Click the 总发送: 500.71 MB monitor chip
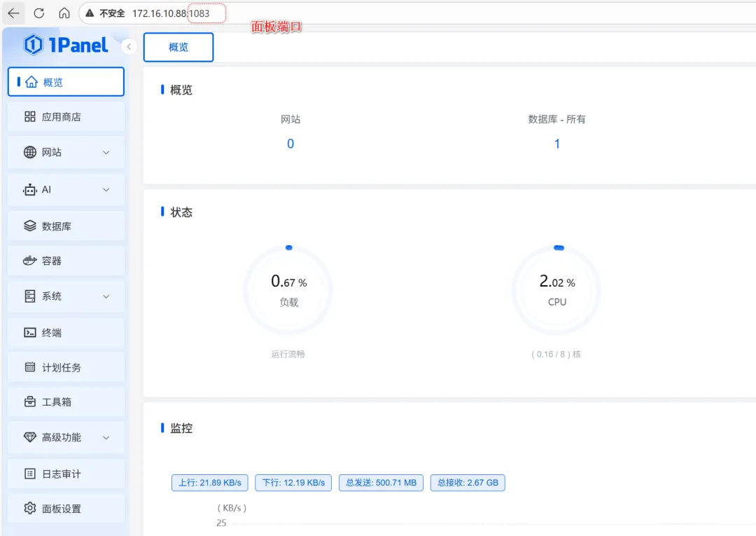 [381, 482]
